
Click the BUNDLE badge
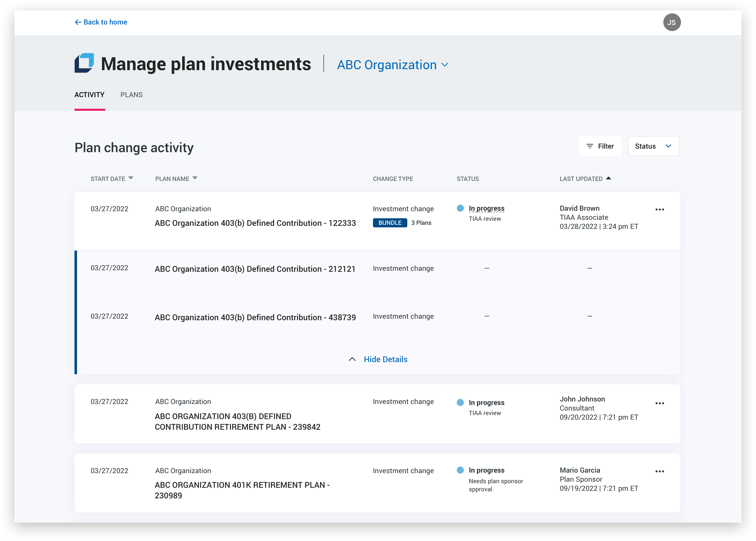point(390,223)
